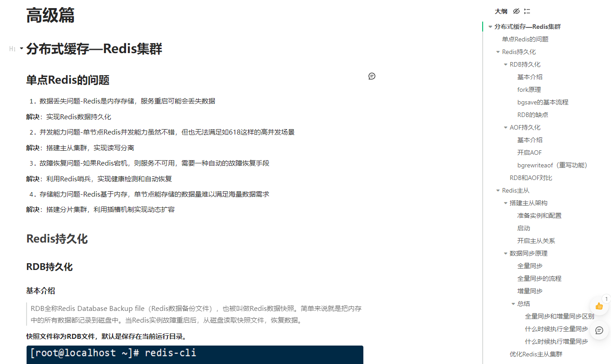This screenshot has width=611, height=364.
Task: Click bold line 快照文件称为RDB文件
Action: pyautogui.click(x=107, y=337)
